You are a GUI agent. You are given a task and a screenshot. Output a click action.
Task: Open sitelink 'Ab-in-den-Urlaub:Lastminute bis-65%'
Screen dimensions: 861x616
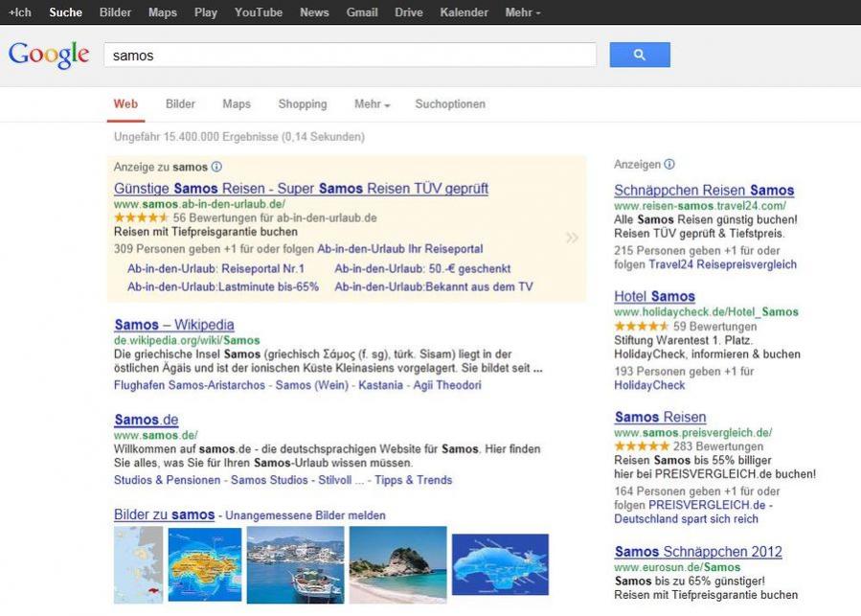[223, 286]
